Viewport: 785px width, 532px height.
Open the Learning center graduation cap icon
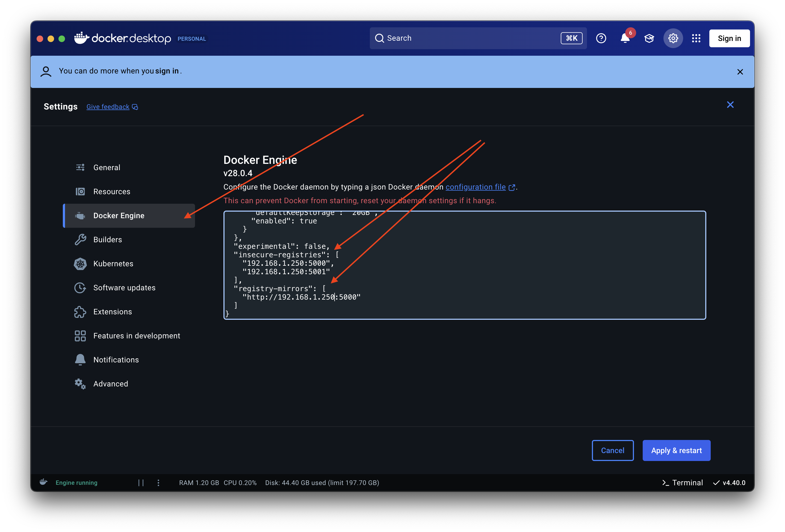[x=649, y=38]
